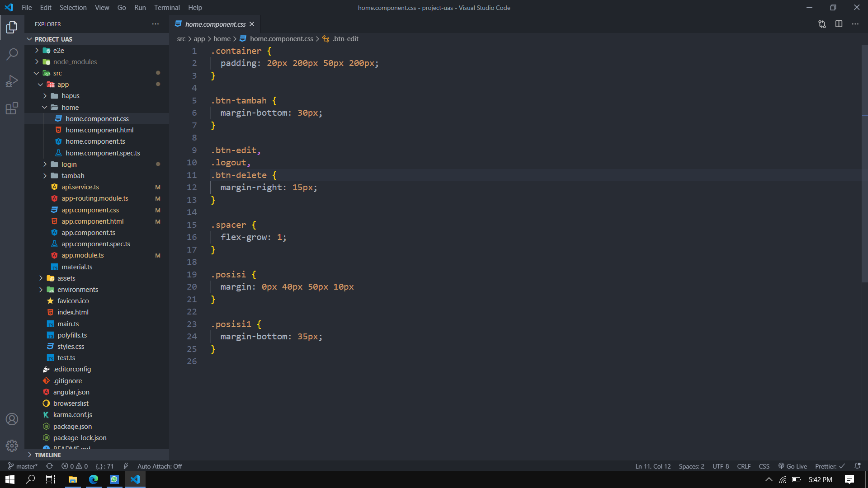Open the Selection menu

73,8
